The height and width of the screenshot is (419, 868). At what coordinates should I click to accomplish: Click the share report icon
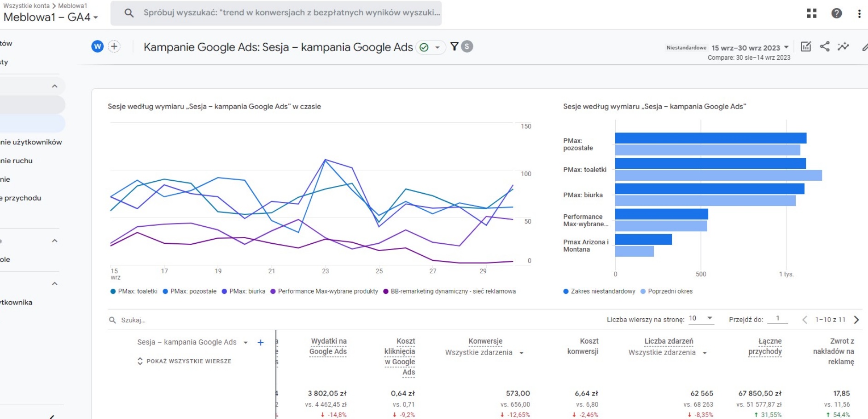click(x=825, y=46)
